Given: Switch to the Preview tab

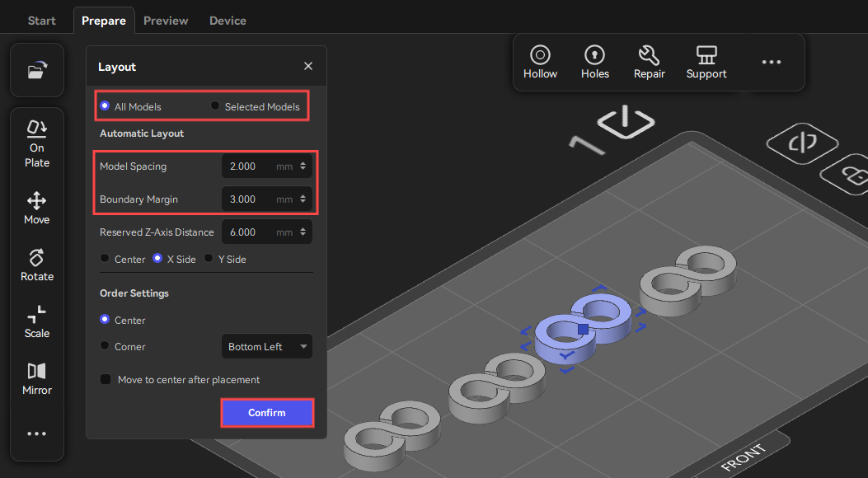Looking at the screenshot, I should tap(166, 20).
